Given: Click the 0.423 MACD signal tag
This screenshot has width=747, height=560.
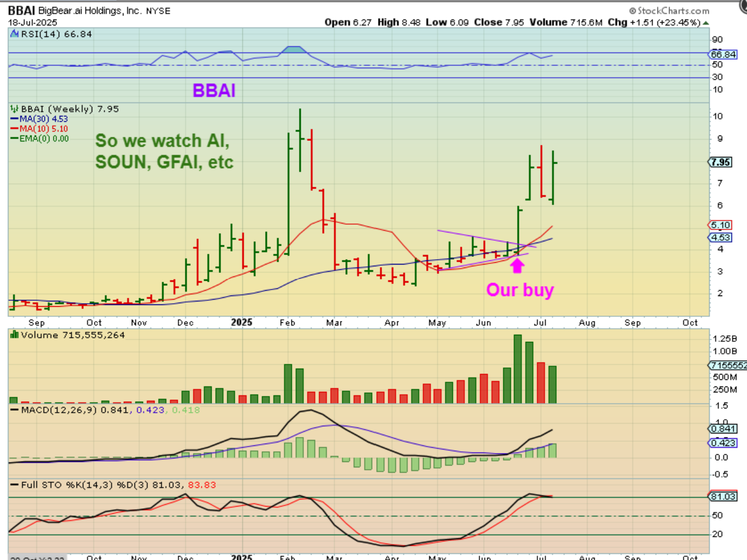Looking at the screenshot, I should click(723, 443).
